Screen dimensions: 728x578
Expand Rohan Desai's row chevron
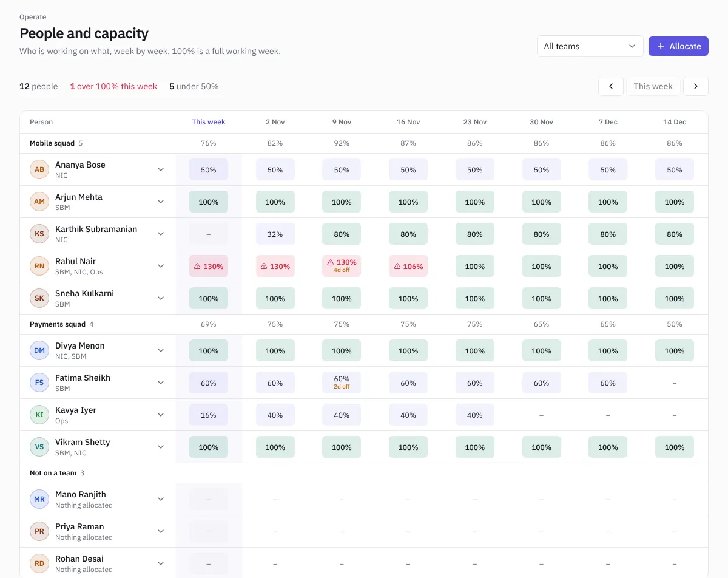point(161,563)
